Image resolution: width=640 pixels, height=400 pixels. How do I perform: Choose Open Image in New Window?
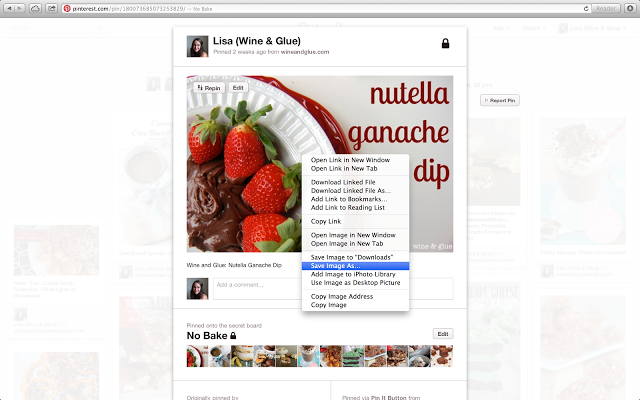[x=355, y=235]
